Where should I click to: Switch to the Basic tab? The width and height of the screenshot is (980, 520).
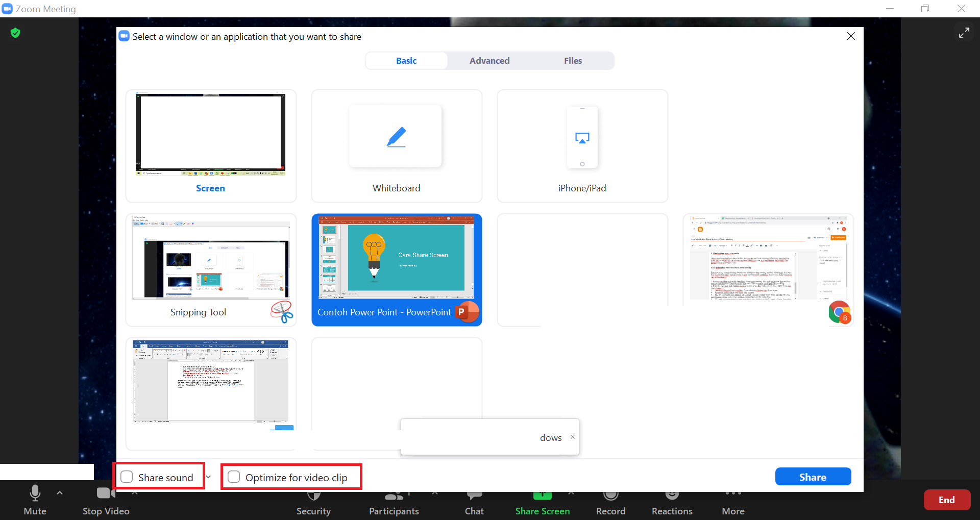coord(406,61)
